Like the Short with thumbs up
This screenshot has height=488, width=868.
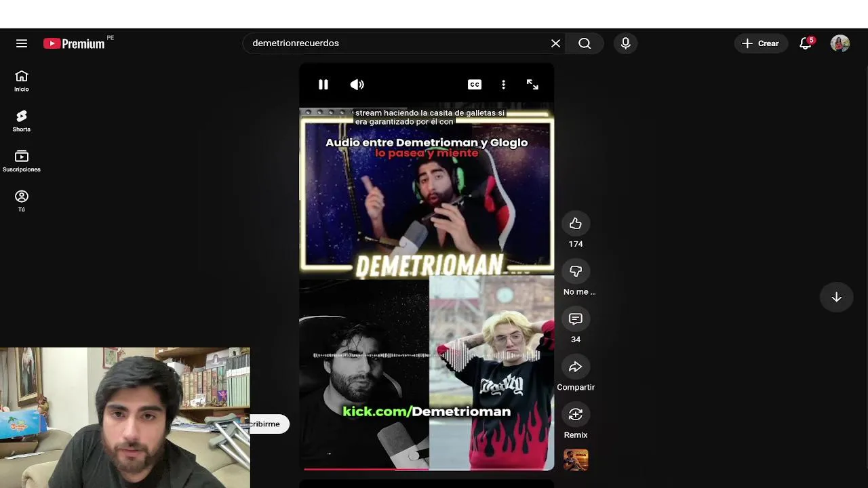pyautogui.click(x=576, y=224)
